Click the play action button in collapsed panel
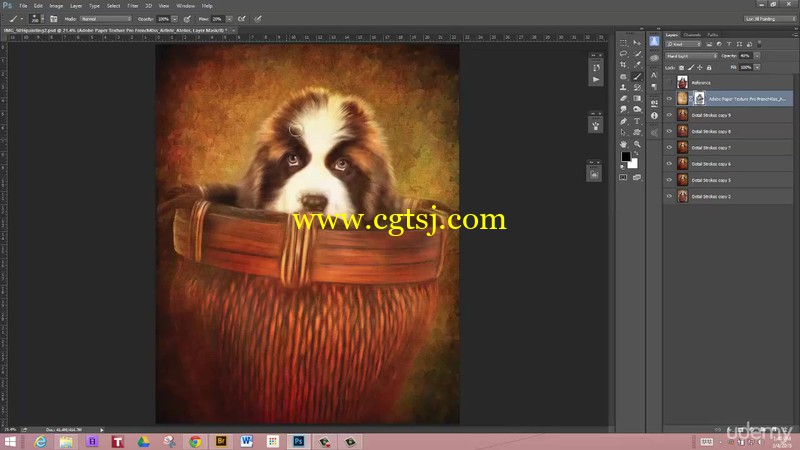Screen dimensions: 800x450 pyautogui.click(x=596, y=80)
